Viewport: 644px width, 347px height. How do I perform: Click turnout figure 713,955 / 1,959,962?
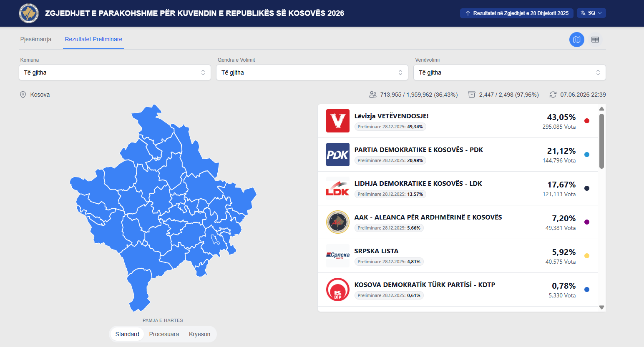[419, 95]
